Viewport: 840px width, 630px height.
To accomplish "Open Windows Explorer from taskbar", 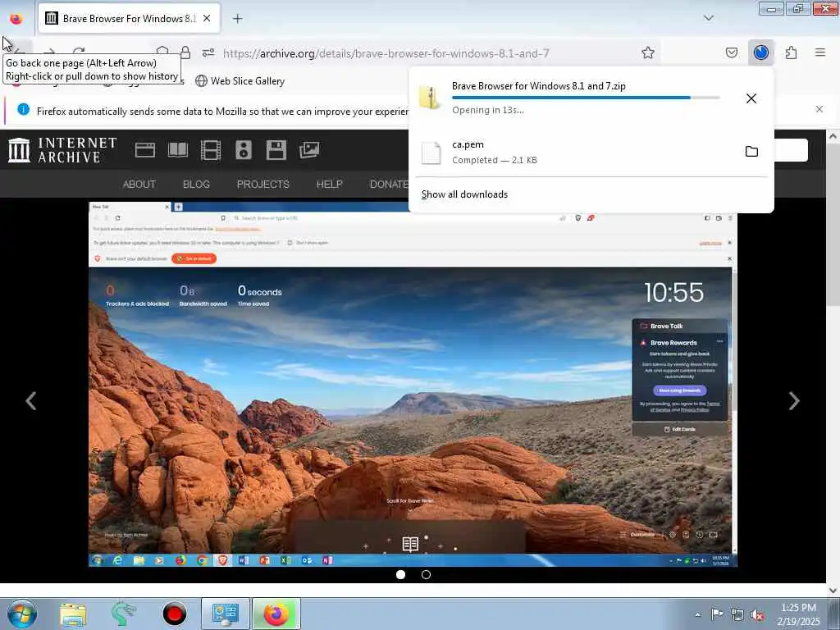I will pos(73,614).
